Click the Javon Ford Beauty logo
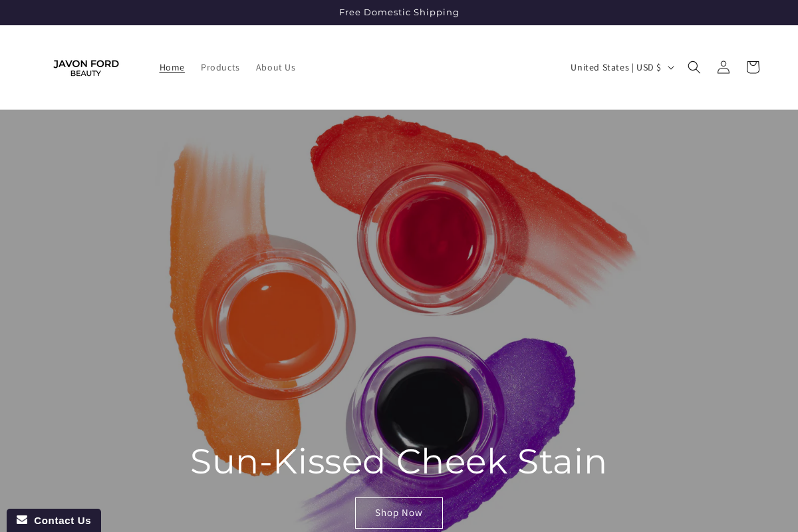 tap(86, 67)
